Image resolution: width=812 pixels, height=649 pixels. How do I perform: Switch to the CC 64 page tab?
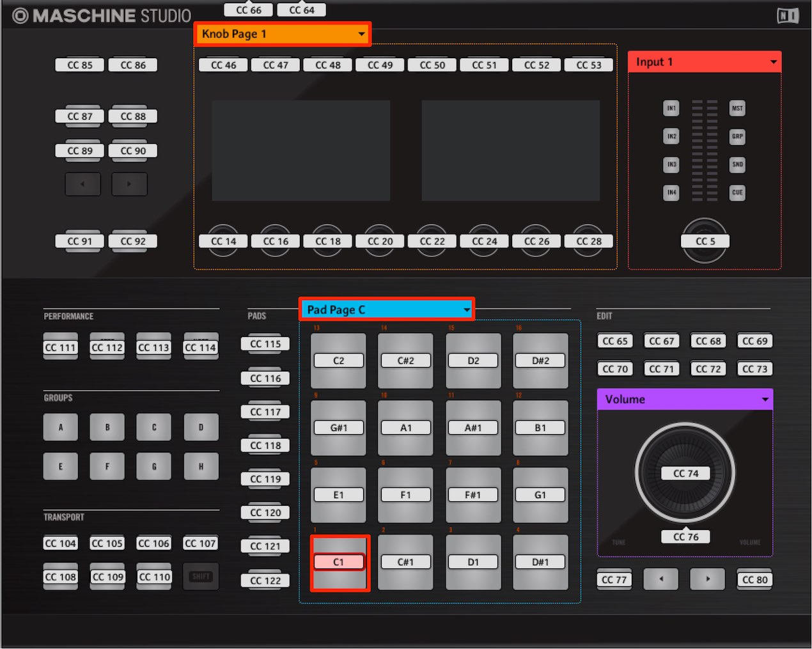pos(301,10)
